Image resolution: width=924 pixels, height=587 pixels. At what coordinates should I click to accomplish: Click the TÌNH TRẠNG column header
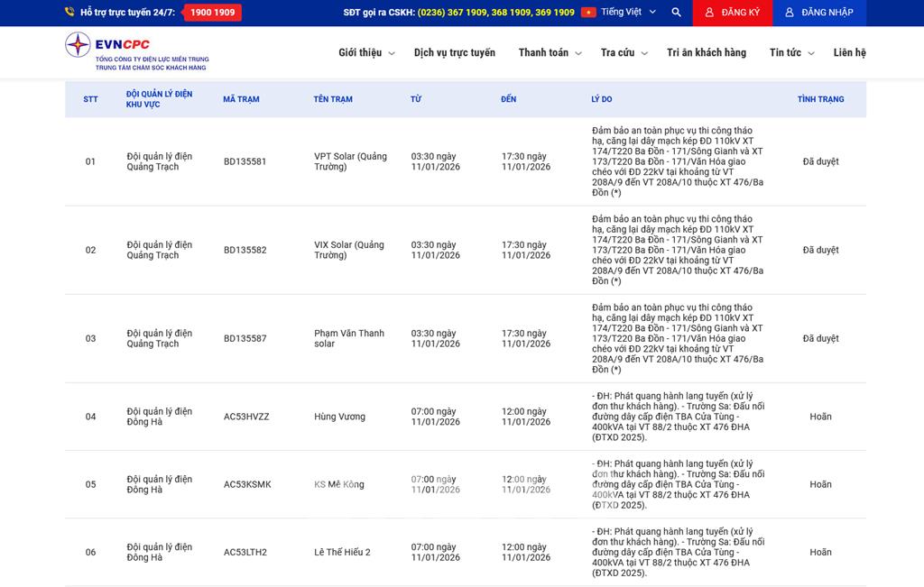[x=820, y=99]
